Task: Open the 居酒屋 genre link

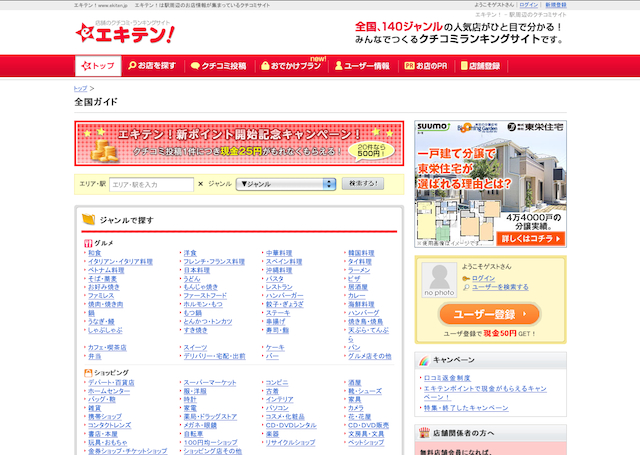Action: (x=358, y=287)
